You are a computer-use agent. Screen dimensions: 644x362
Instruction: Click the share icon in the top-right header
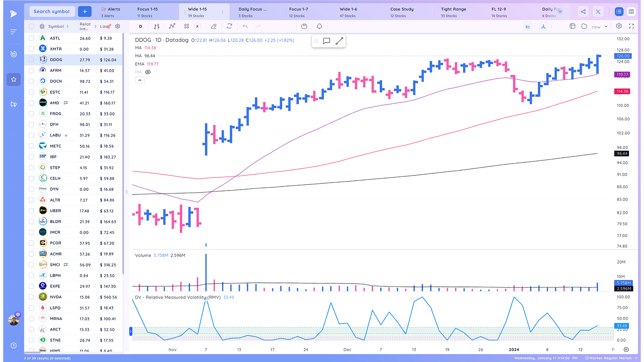583,11
